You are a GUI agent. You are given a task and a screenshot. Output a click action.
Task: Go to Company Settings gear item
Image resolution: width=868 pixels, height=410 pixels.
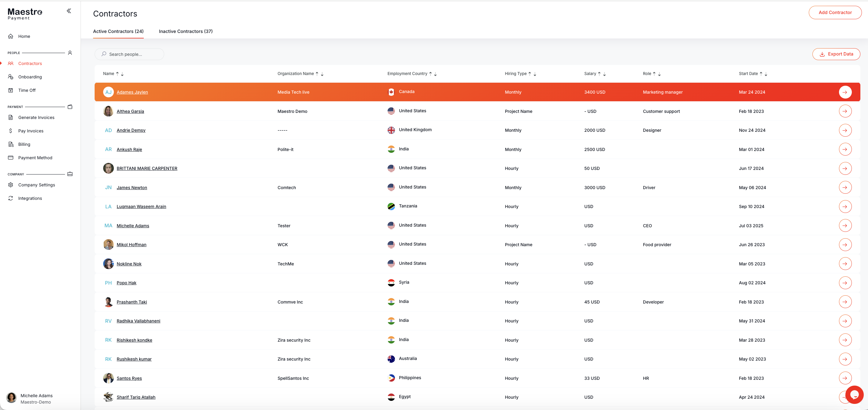point(36,185)
